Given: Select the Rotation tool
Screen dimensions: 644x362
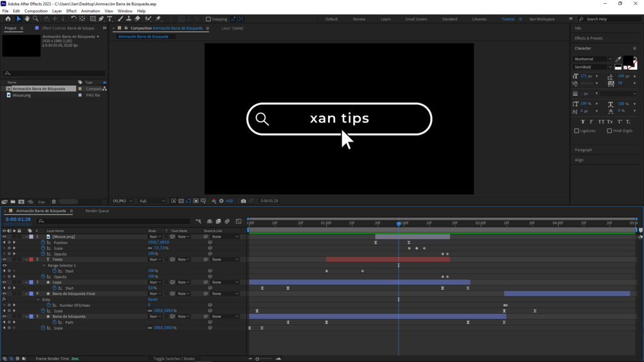Looking at the screenshot, I should click(x=74, y=19).
